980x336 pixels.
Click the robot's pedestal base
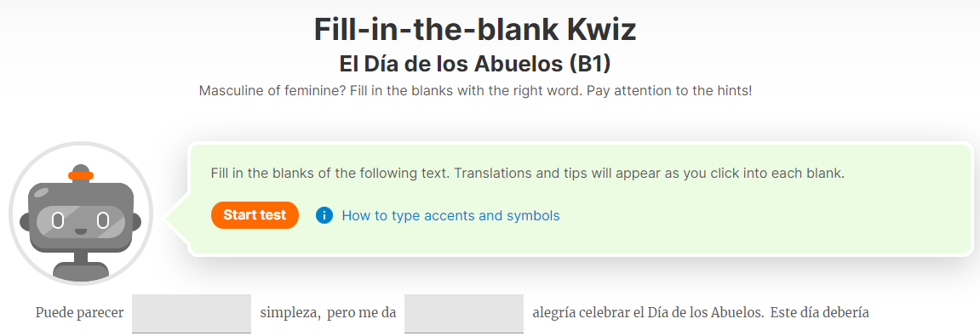[81, 270]
